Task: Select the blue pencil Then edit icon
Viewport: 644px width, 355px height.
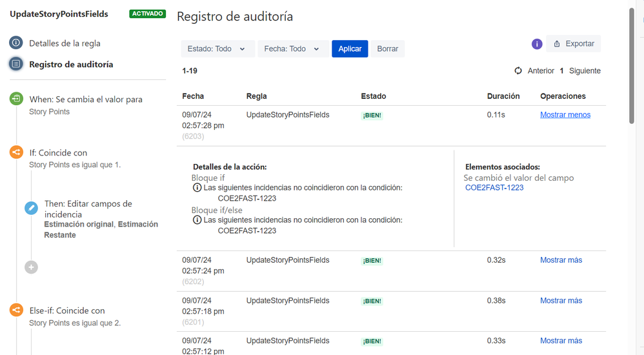Action: tap(31, 208)
